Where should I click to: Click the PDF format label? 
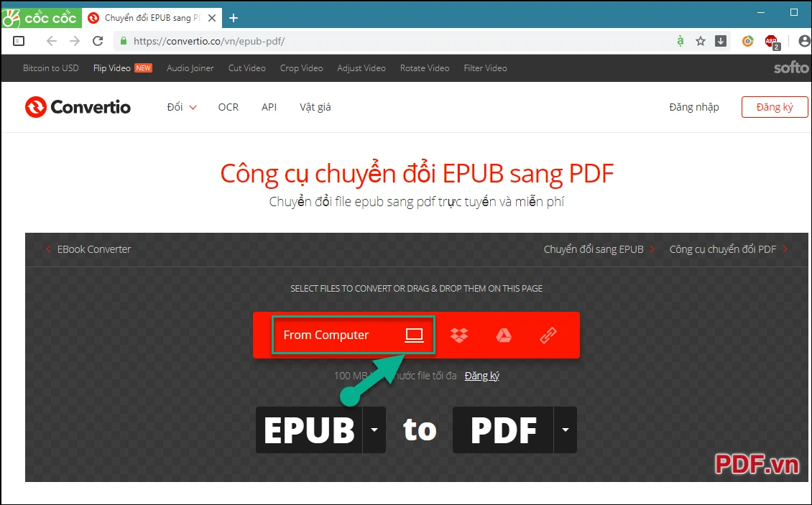click(503, 430)
